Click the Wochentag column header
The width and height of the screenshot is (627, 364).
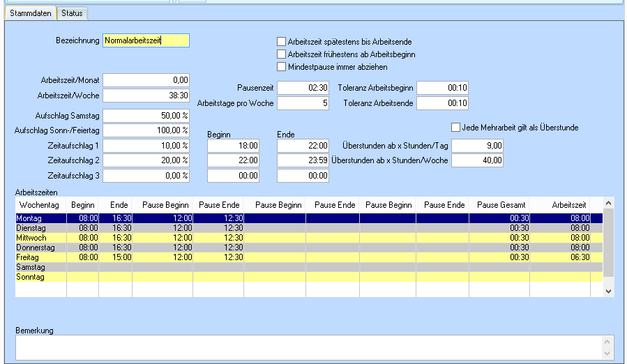coord(40,205)
